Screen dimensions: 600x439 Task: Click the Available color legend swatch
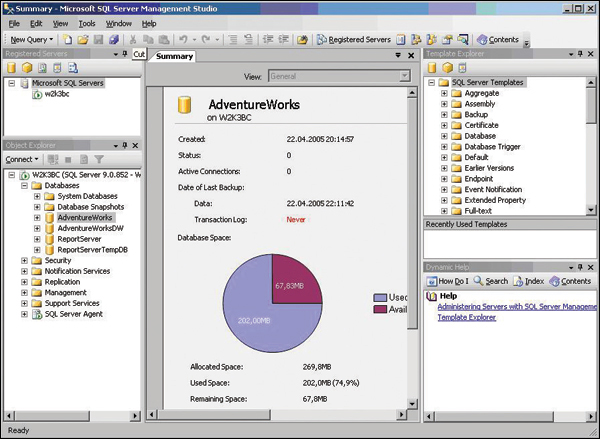(380, 310)
